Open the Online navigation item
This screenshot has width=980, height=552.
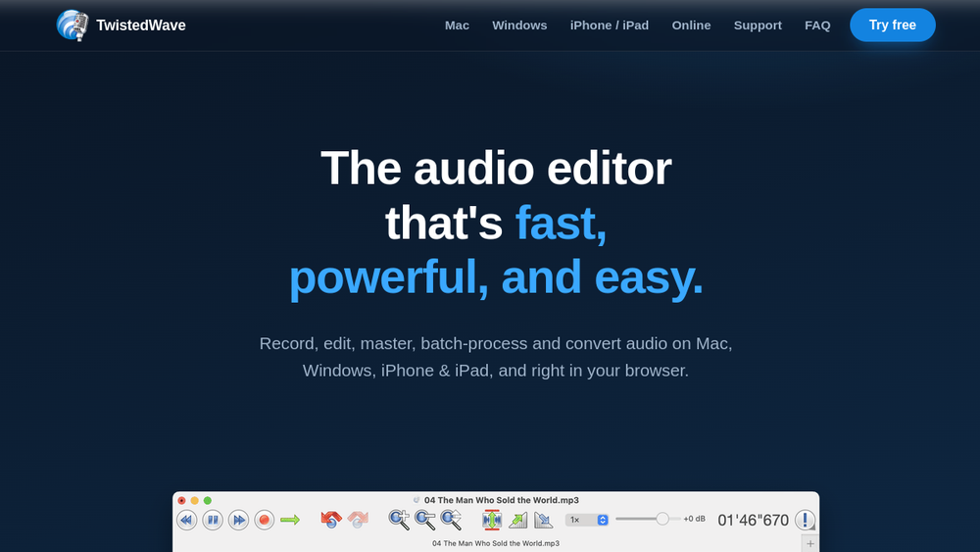691,25
